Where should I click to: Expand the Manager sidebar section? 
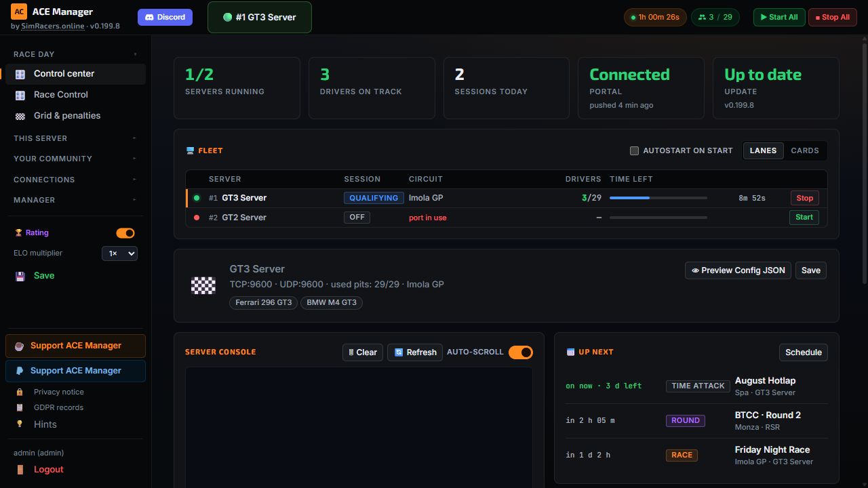click(75, 200)
